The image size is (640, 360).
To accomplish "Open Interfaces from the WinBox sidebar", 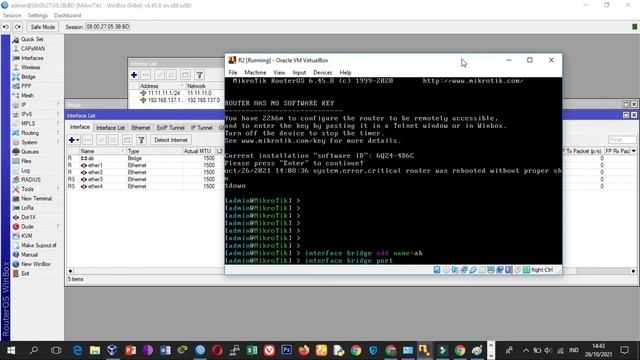I will pos(32,58).
